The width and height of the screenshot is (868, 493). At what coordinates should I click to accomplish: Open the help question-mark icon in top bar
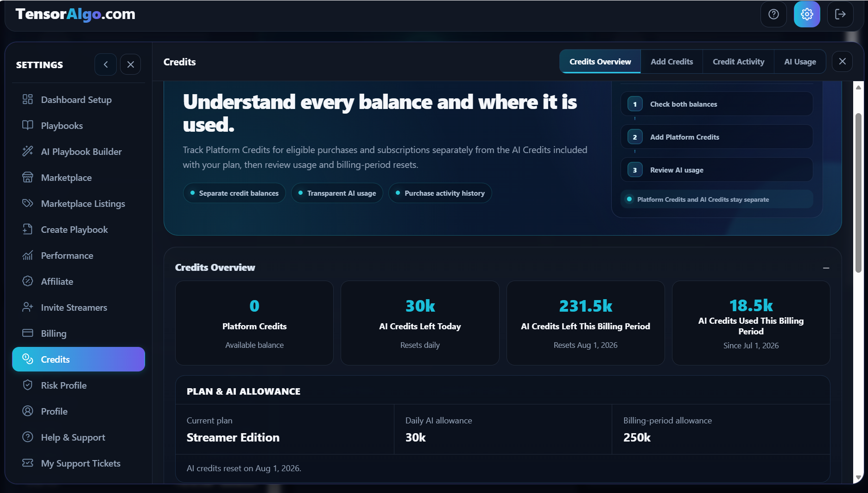773,14
